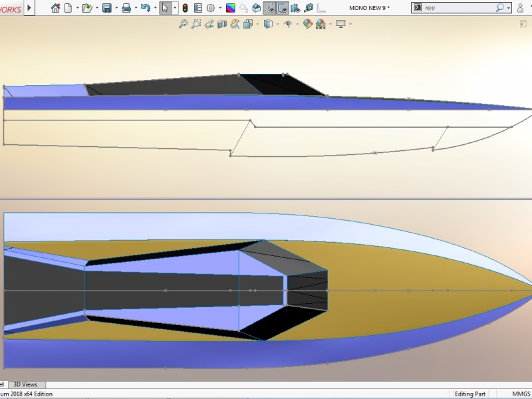Toggle the Hide/Show Items eye icon

coord(288,24)
